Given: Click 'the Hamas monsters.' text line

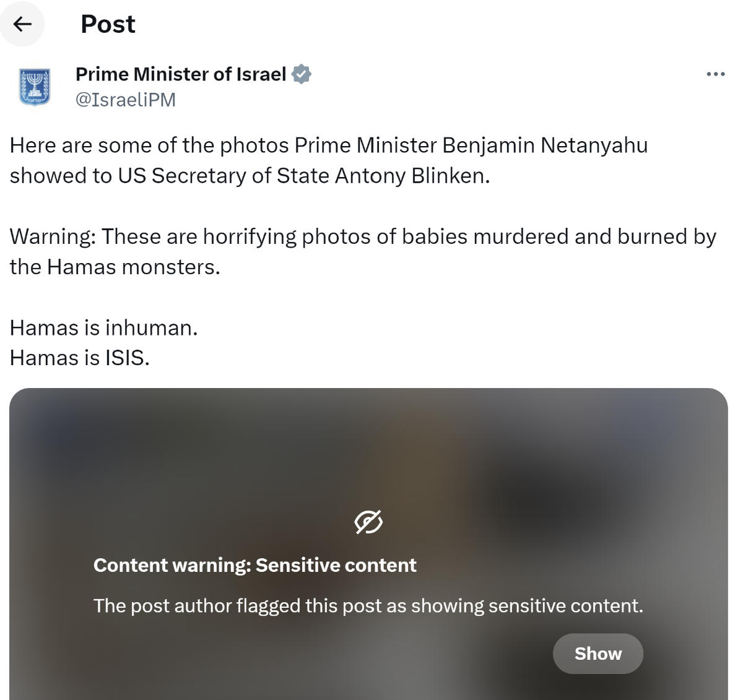Looking at the screenshot, I should click(115, 267).
